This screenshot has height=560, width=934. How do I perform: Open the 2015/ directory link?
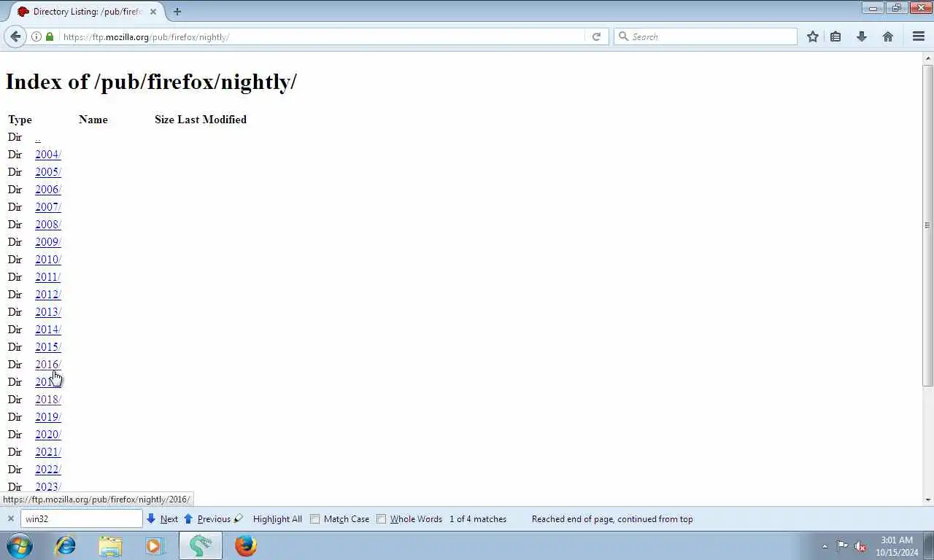(x=48, y=347)
